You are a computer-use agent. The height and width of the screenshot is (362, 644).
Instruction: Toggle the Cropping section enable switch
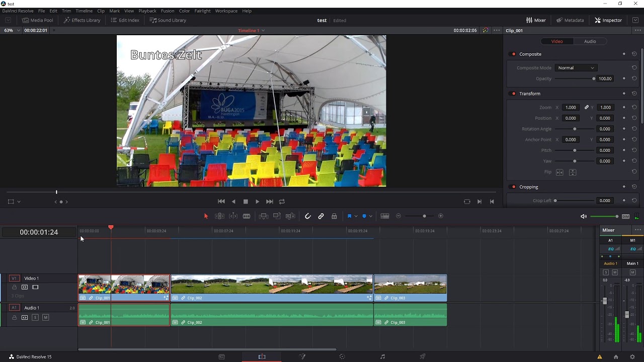click(513, 187)
